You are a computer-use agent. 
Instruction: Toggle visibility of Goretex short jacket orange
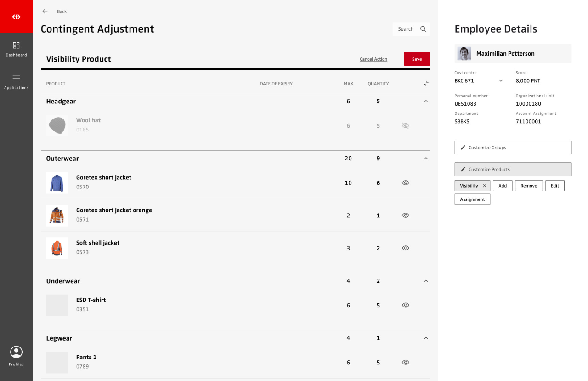405,215
